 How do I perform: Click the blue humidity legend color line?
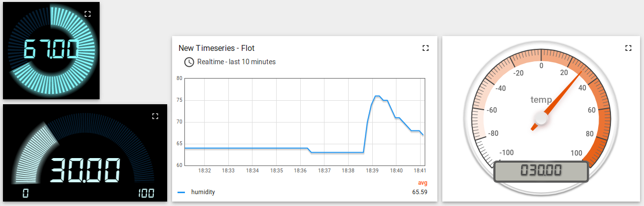tap(181, 192)
